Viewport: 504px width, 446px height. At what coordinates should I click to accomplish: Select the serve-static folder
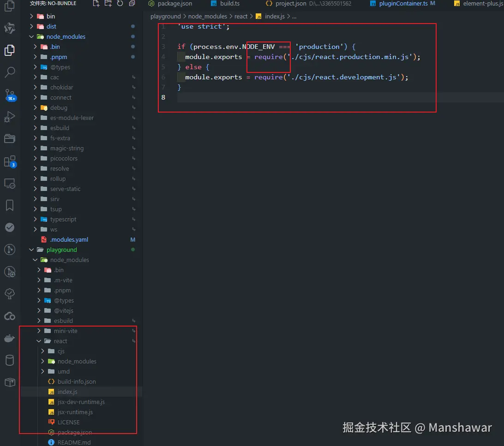point(82,189)
